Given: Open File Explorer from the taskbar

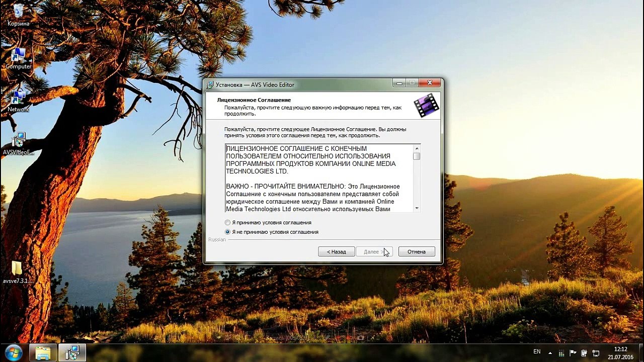Looking at the screenshot, I should [43, 352].
